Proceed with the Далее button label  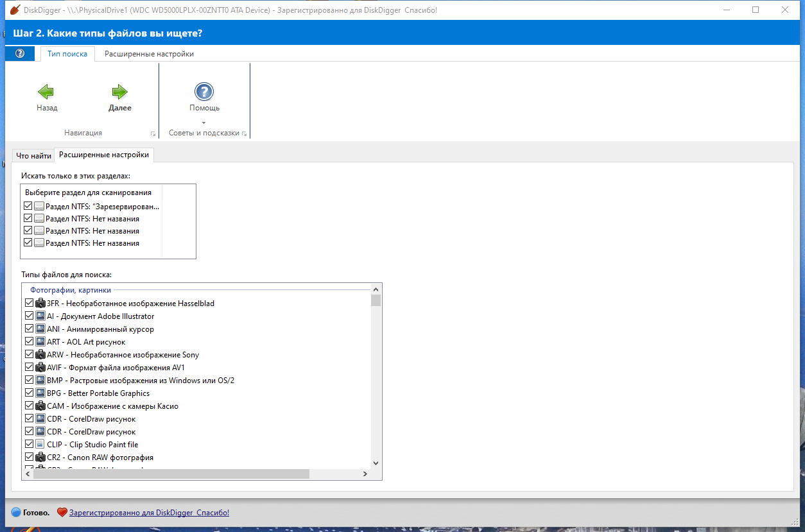pyautogui.click(x=120, y=108)
